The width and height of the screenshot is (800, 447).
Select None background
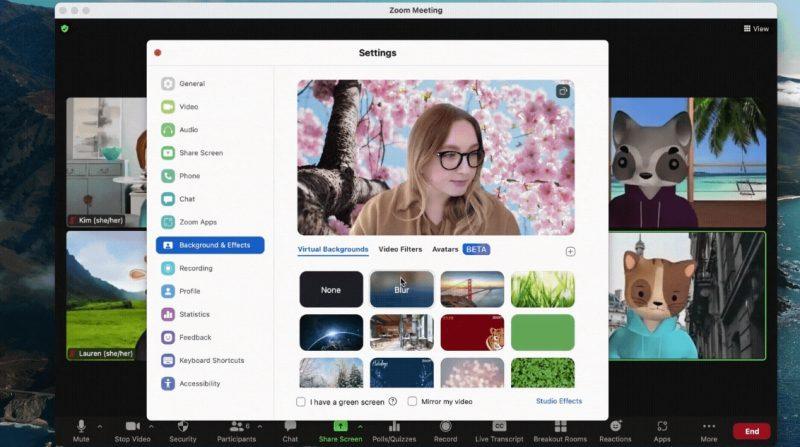click(x=331, y=289)
